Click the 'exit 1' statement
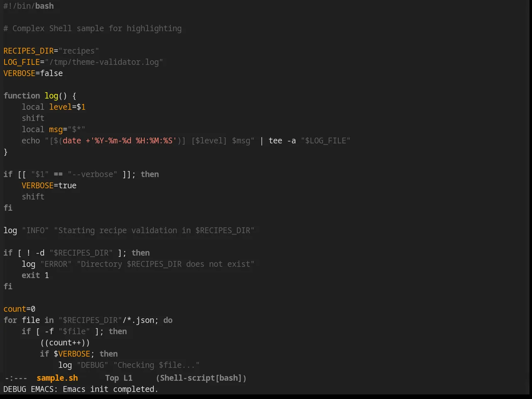The height and width of the screenshot is (399, 532). [35, 275]
